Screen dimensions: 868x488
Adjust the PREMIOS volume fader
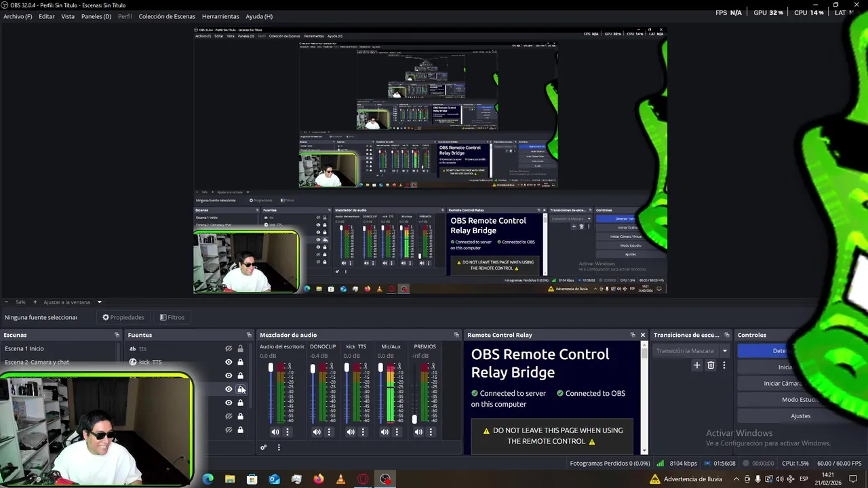(414, 420)
